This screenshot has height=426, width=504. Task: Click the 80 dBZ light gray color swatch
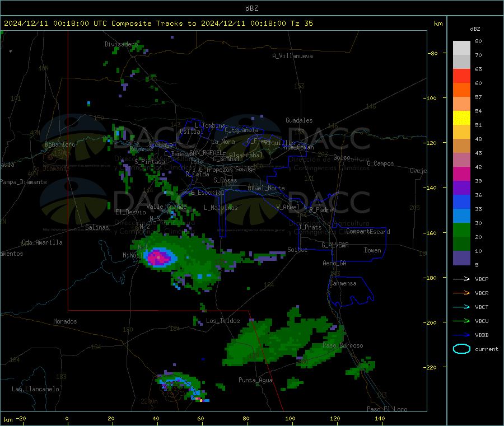[x=461, y=48]
